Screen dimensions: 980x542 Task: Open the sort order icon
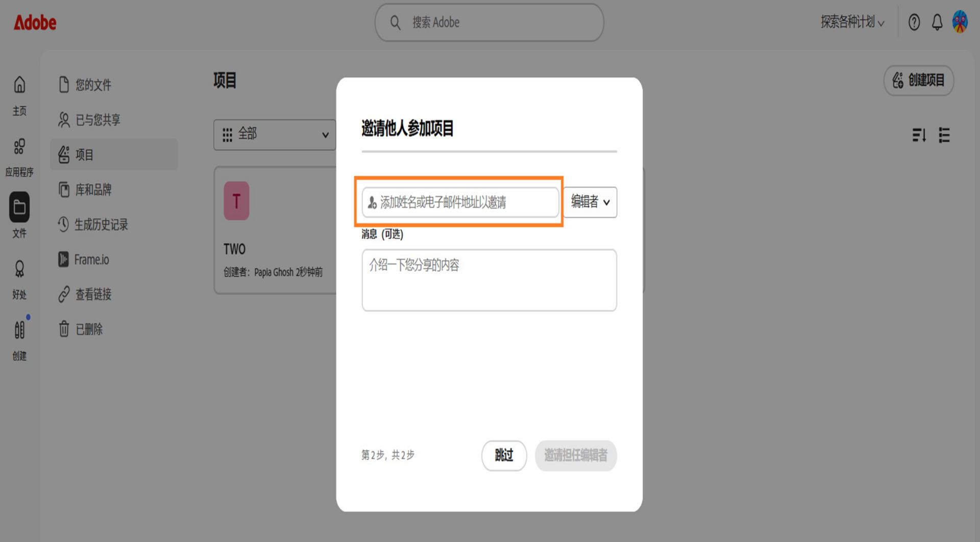tap(919, 135)
